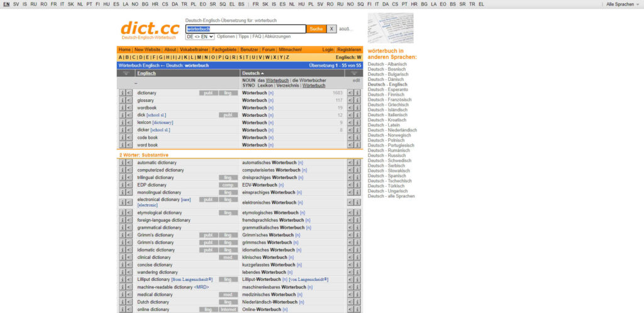Open German info icon for 'einsprachiges Wörterbuch'
This screenshot has width=644, height=313.
(x=357, y=192)
